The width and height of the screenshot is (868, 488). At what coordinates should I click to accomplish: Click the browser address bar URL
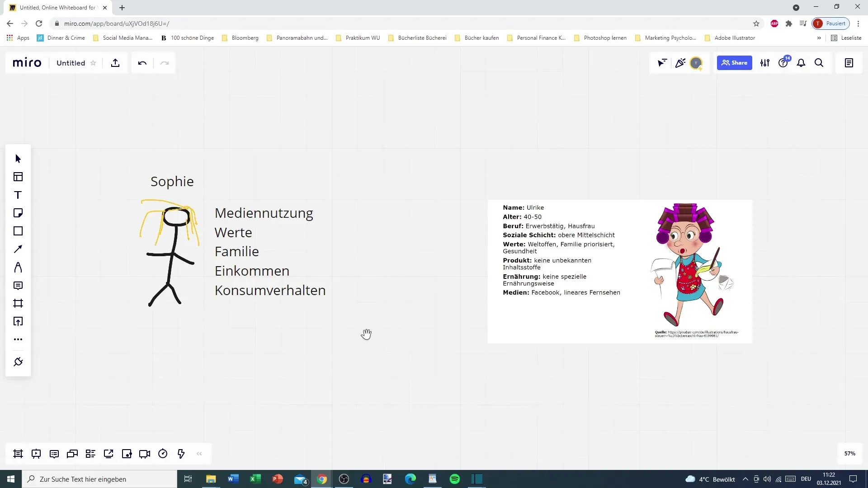click(x=117, y=23)
